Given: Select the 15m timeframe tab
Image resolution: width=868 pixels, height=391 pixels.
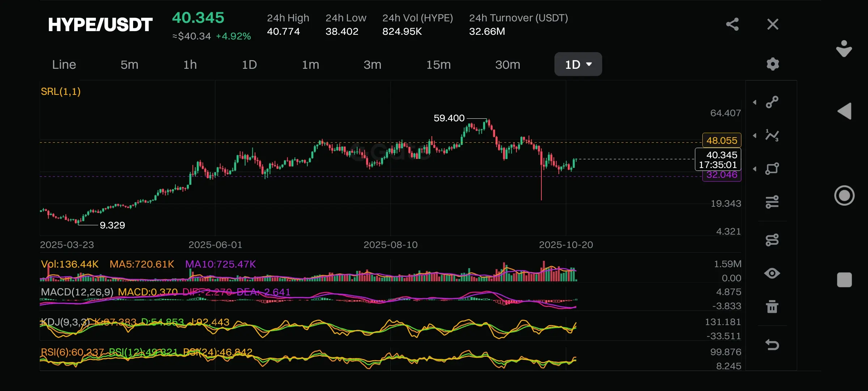Looking at the screenshot, I should click(438, 64).
